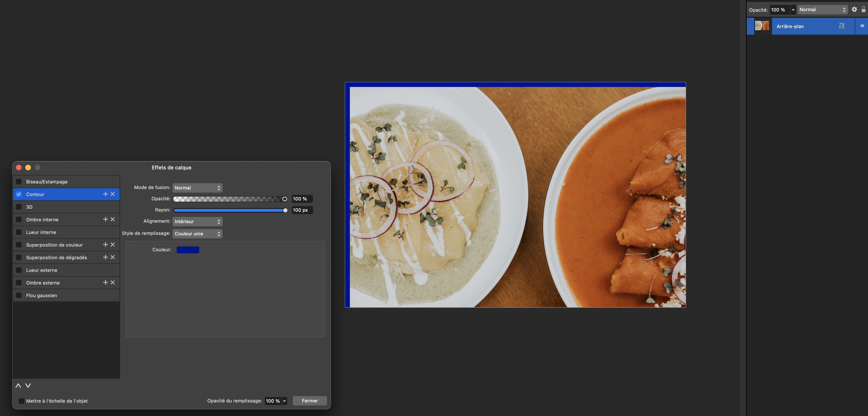Remove Superposition de couleur with X icon
Viewport: 868px width, 416px height.
pyautogui.click(x=113, y=244)
